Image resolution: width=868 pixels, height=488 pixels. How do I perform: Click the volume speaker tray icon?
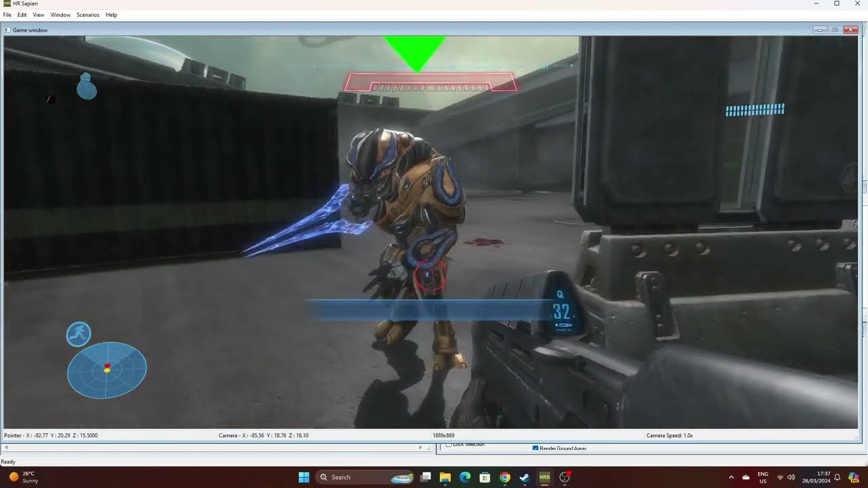tap(791, 477)
